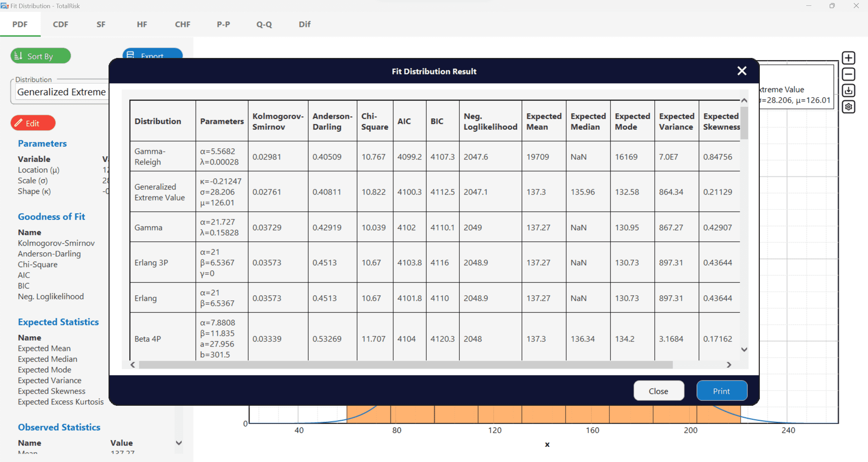The height and width of the screenshot is (462, 868).
Task: Minimize the TotalRisk window
Action: [x=809, y=6]
